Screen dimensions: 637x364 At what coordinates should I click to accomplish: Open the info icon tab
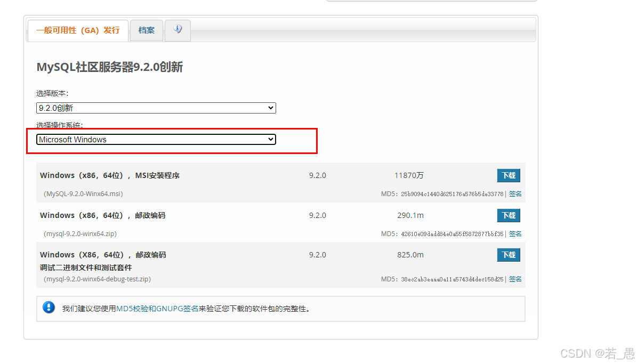click(x=178, y=30)
